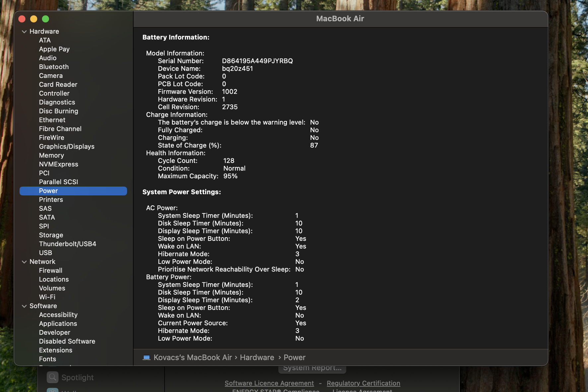Image resolution: width=588 pixels, height=392 pixels.
Task: Click the Cycle Count value 128
Action: 229,161
